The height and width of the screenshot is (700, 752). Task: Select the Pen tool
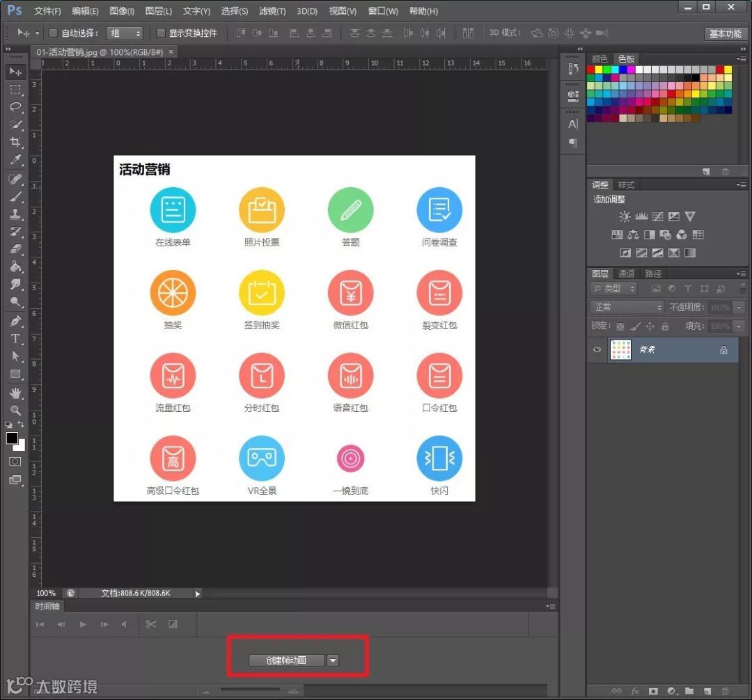click(x=15, y=321)
